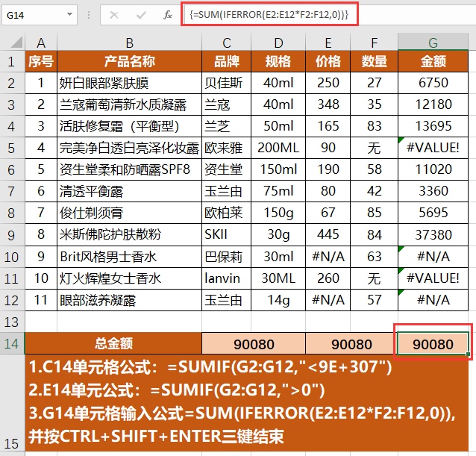This screenshot has height=456, width=476.
Task: Click the formula notes text in row 15
Action: (246, 403)
